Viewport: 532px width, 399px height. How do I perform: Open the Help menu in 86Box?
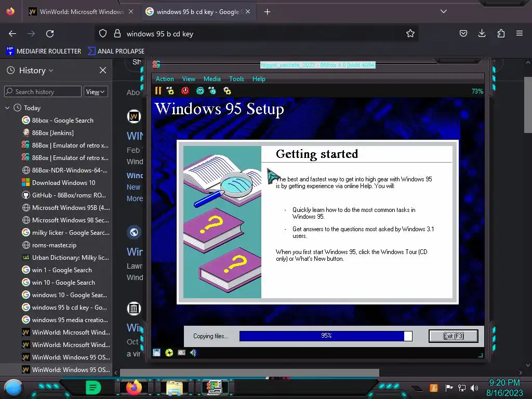[259, 79]
